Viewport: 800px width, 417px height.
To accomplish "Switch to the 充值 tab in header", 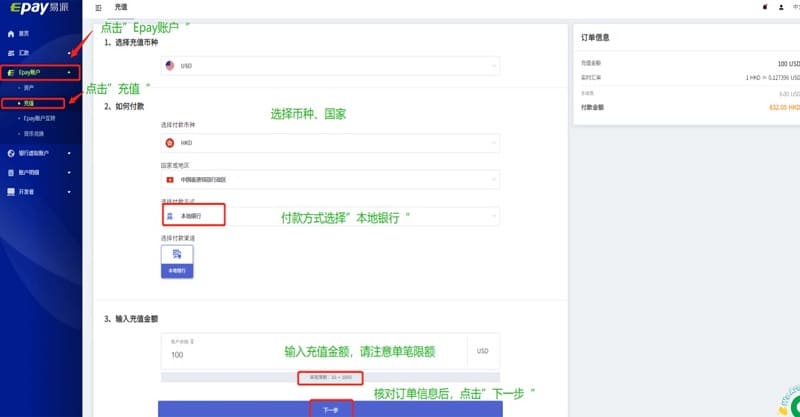I will click(x=121, y=7).
